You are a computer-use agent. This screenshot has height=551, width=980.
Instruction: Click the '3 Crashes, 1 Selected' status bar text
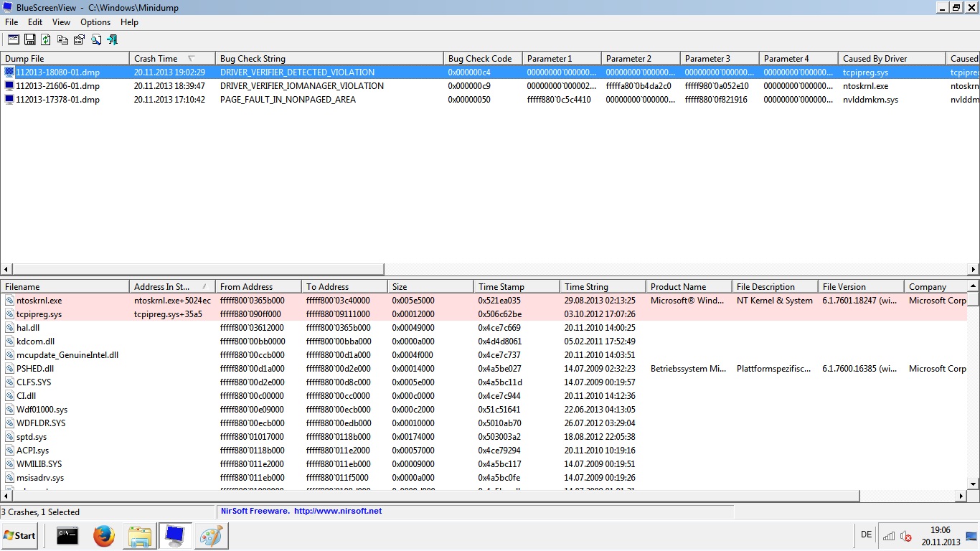[41, 512]
